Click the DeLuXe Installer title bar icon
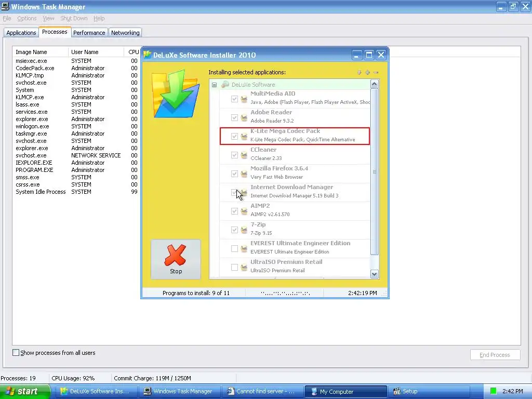This screenshot has height=399, width=532. coord(147,55)
